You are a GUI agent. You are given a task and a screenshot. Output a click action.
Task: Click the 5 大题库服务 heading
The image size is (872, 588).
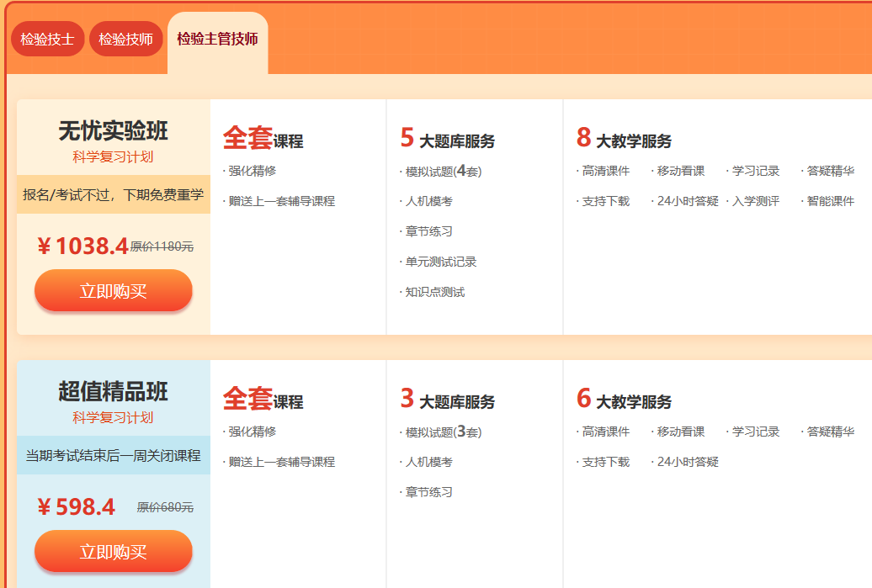pos(448,139)
